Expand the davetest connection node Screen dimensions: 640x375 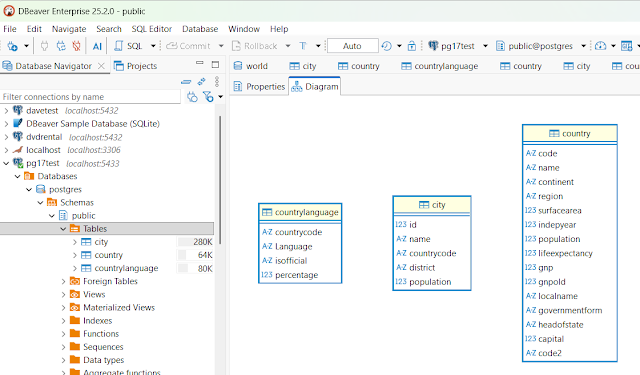pos(6,111)
